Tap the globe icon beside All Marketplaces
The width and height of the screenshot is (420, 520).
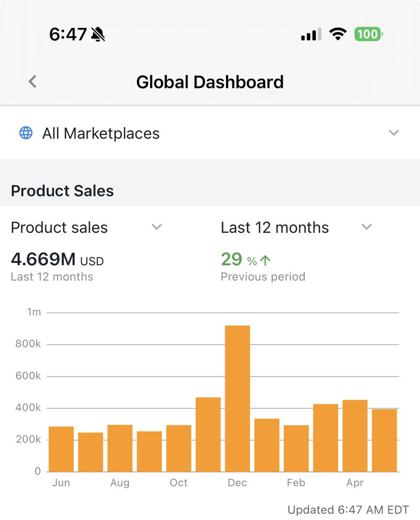point(26,133)
